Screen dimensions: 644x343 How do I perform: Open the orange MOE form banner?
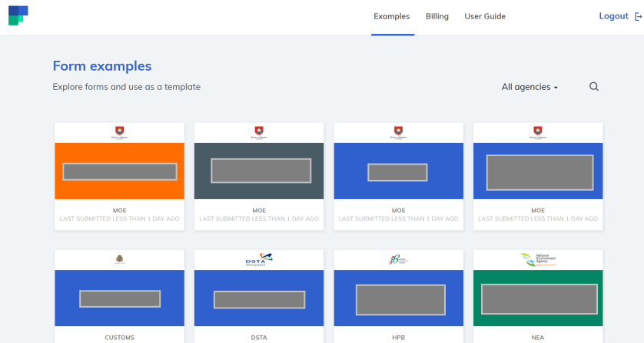pyautogui.click(x=118, y=171)
